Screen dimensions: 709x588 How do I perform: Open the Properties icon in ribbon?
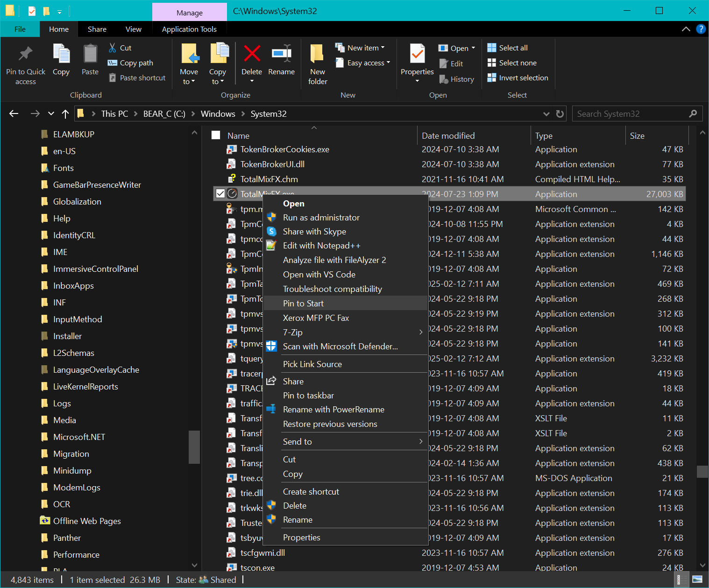417,55
